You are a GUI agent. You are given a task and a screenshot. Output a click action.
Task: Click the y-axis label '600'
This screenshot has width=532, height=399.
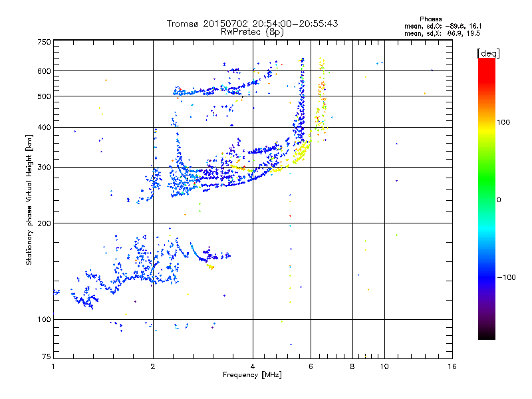pos(44,71)
